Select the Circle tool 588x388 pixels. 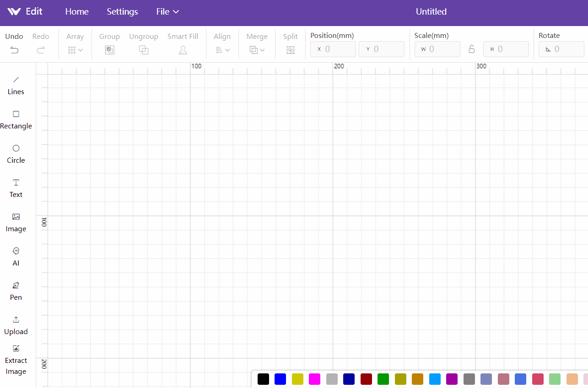pos(16,154)
